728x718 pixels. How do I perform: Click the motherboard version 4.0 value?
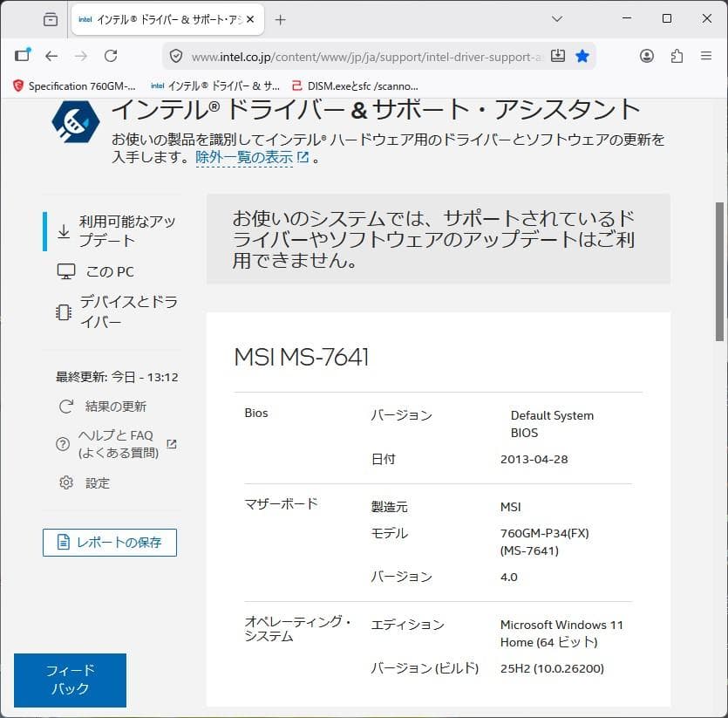(x=509, y=577)
